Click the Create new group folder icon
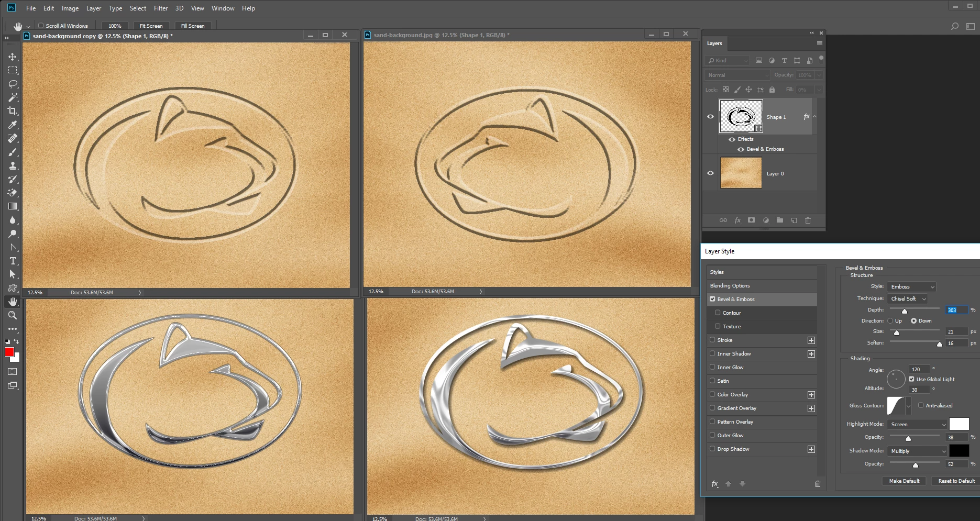The image size is (980, 521). pyautogui.click(x=779, y=220)
